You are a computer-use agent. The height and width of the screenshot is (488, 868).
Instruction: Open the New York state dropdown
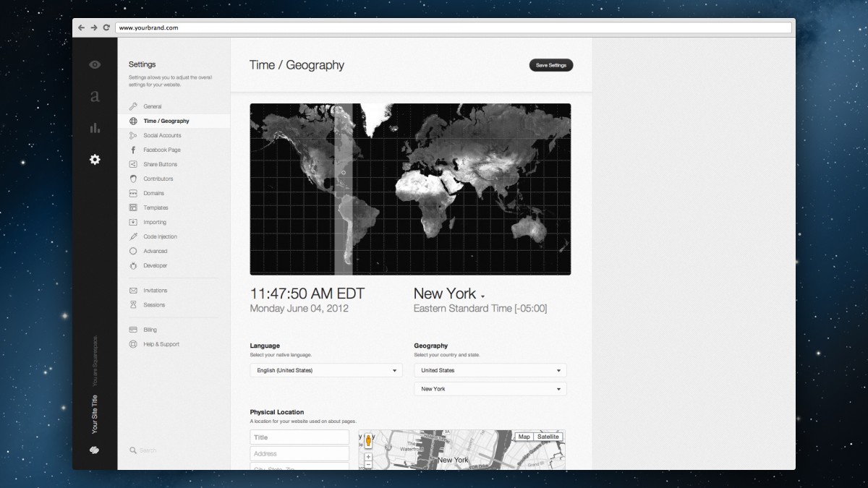(490, 389)
